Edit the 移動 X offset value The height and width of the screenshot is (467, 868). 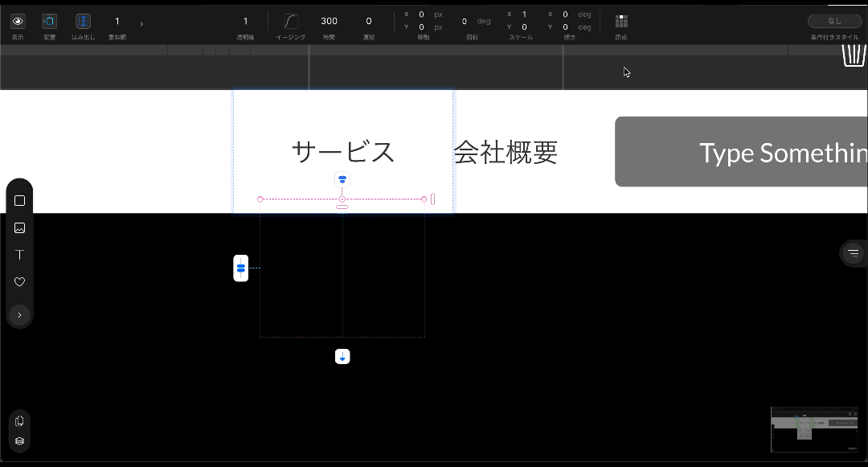tap(421, 14)
